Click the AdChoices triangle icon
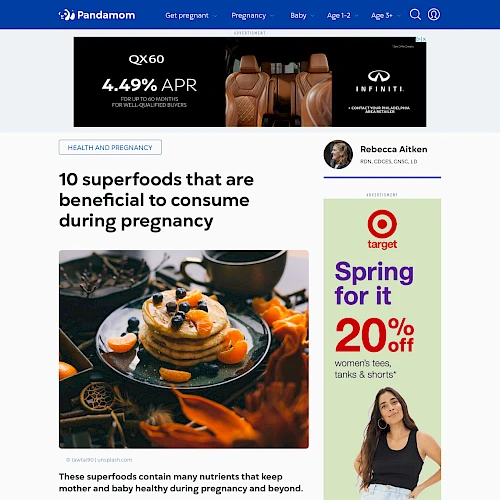 pyautogui.click(x=418, y=39)
